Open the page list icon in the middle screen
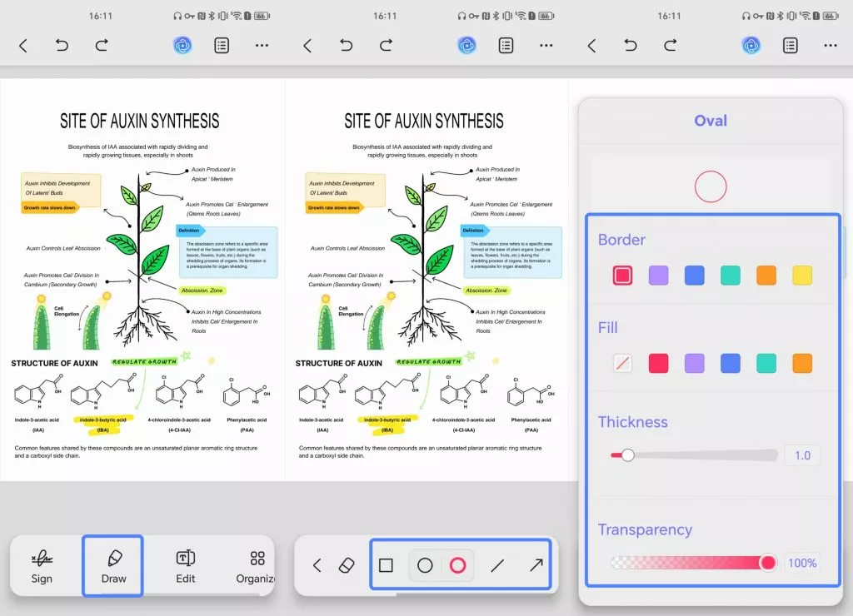 [x=506, y=45]
